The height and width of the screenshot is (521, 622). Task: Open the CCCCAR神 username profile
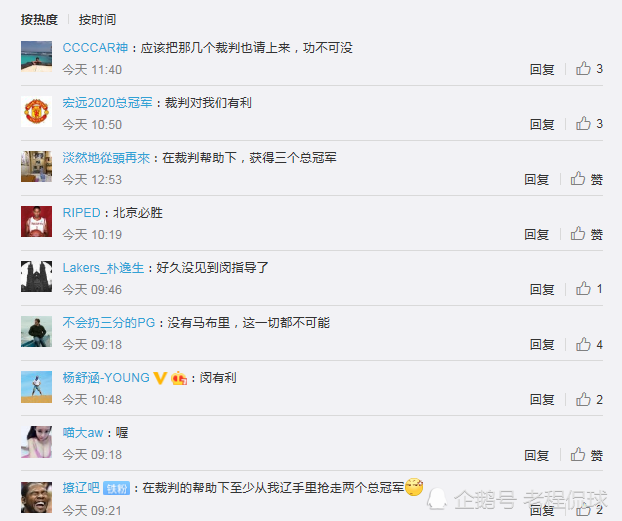[x=95, y=48]
